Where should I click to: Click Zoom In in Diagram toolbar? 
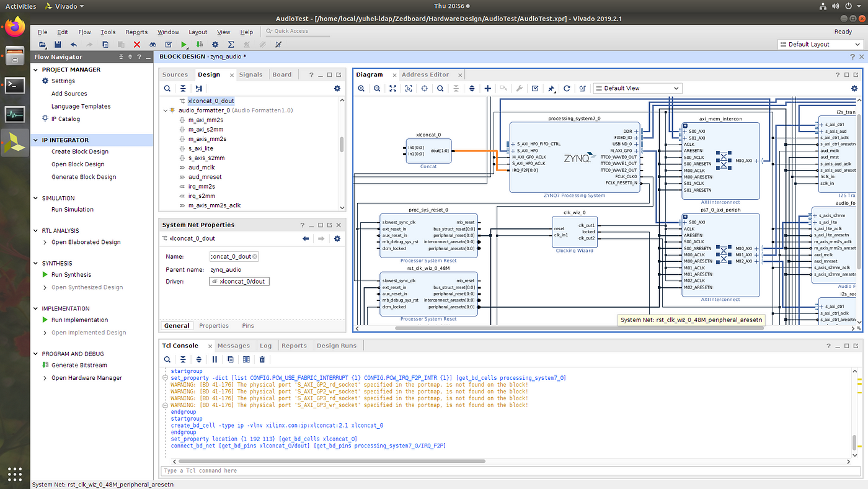[x=361, y=88]
